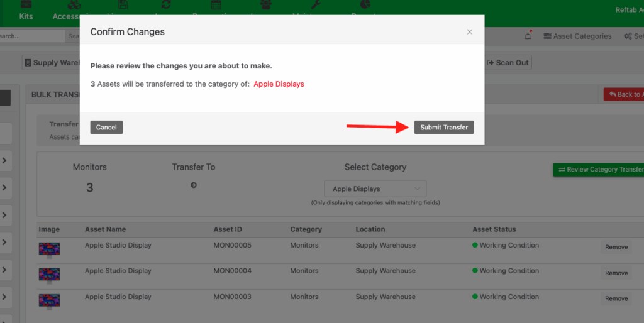Screen dimensions: 644x323
Task: Close the Confirm Changes dialog with X
Action: [469, 32]
